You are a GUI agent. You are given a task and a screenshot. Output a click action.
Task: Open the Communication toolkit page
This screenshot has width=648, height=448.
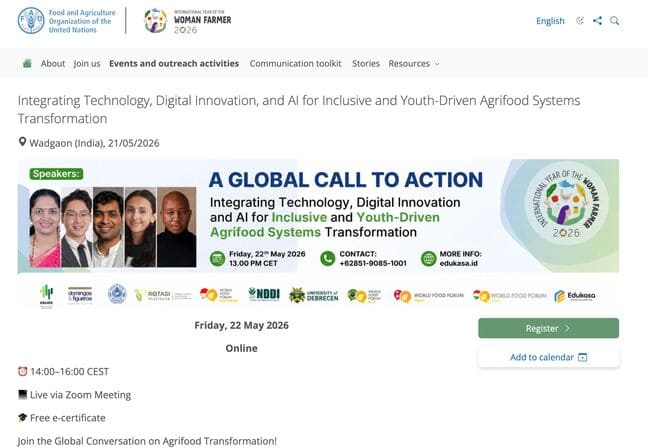coord(295,64)
